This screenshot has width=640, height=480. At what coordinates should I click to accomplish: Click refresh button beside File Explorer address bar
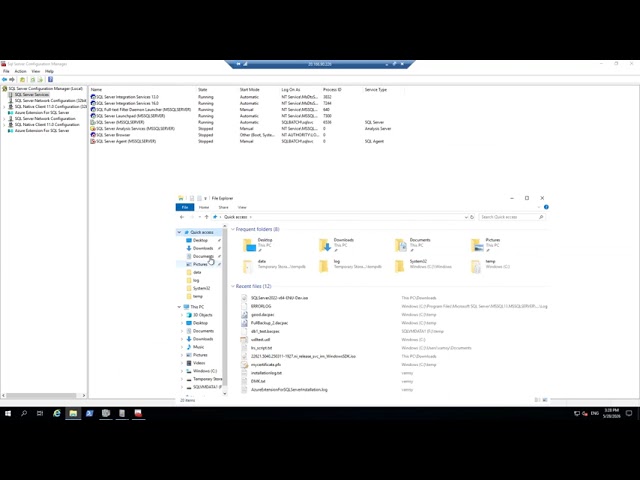coord(472,217)
